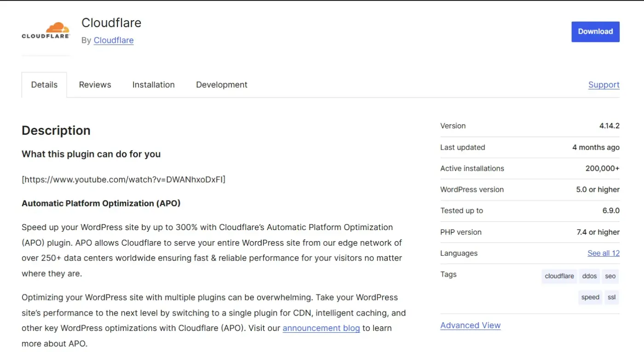Switch to the Details tab
This screenshot has height=352, width=644.
[44, 85]
